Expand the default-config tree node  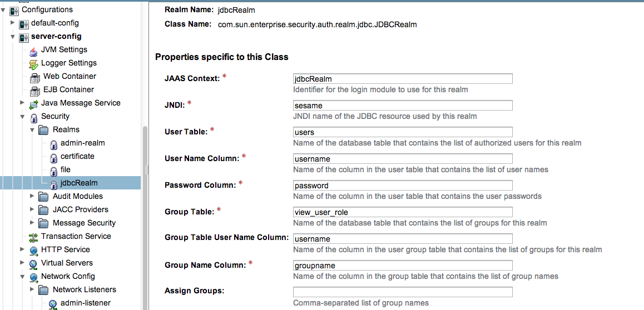(13, 23)
